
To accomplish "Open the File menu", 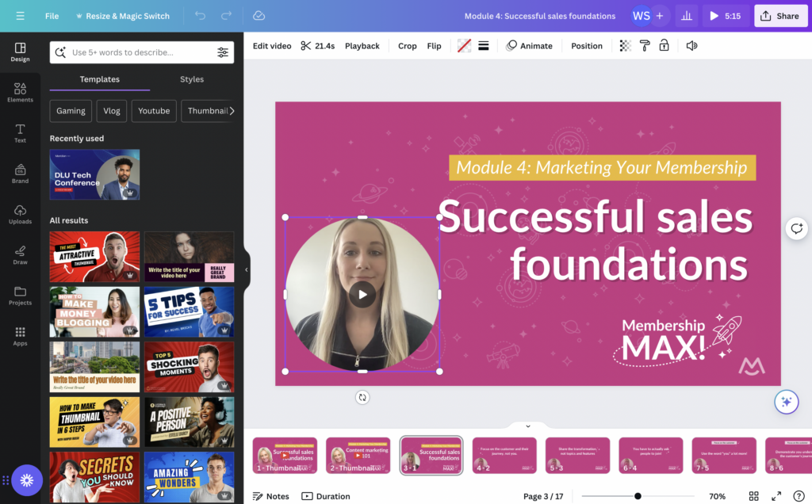I will pyautogui.click(x=52, y=15).
